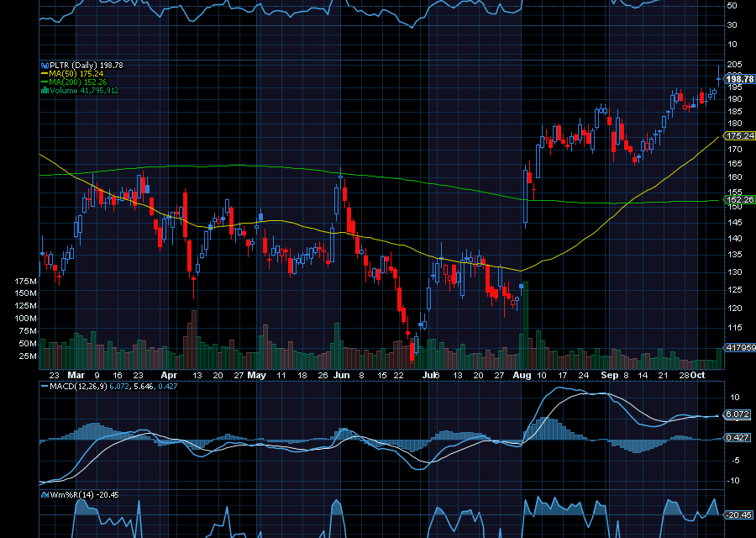Click the 190 price axis label
The width and height of the screenshot is (756, 538).
tap(735, 99)
